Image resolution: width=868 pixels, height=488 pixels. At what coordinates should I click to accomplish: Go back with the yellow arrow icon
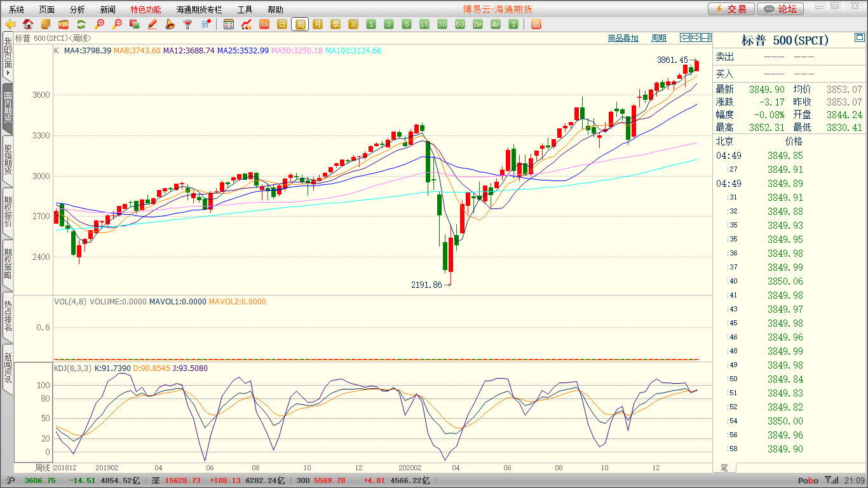(10, 25)
